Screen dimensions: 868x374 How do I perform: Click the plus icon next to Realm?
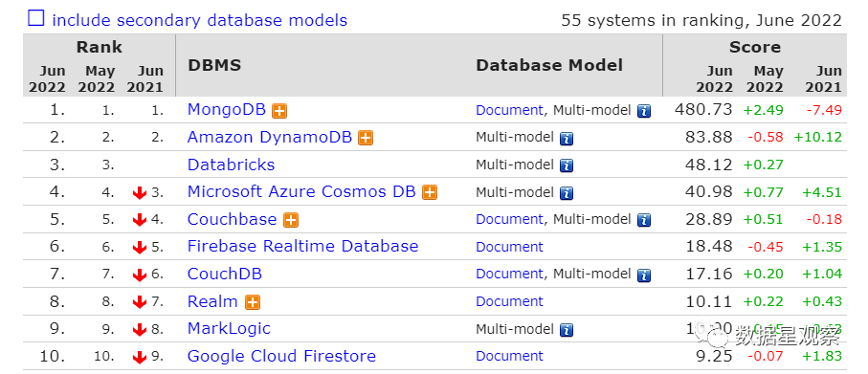pyautogui.click(x=253, y=302)
